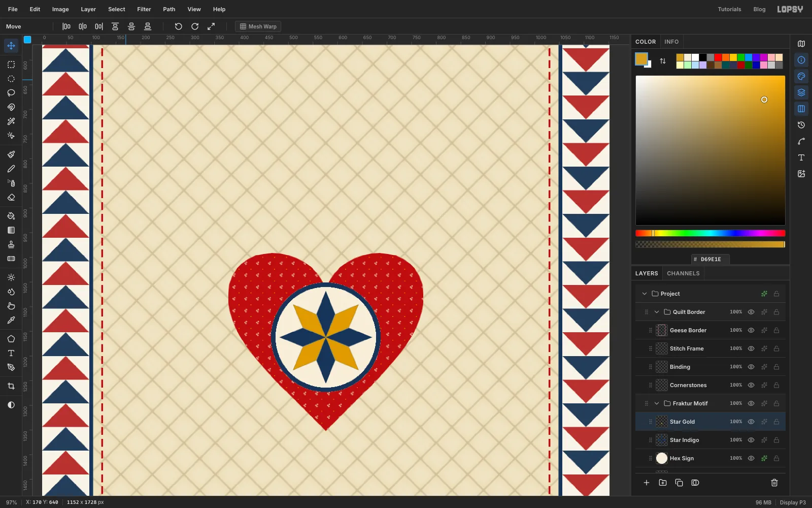Select the Move tool in toolbox

pyautogui.click(x=11, y=46)
